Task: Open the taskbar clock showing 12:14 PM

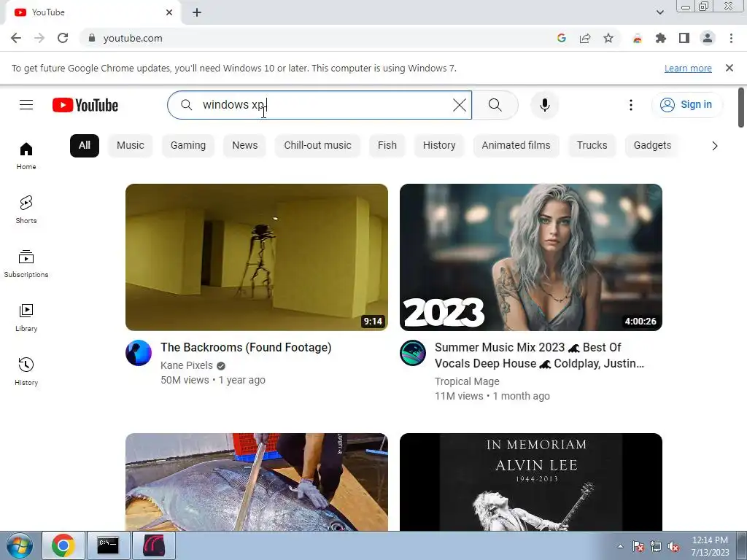Action: 710,546
